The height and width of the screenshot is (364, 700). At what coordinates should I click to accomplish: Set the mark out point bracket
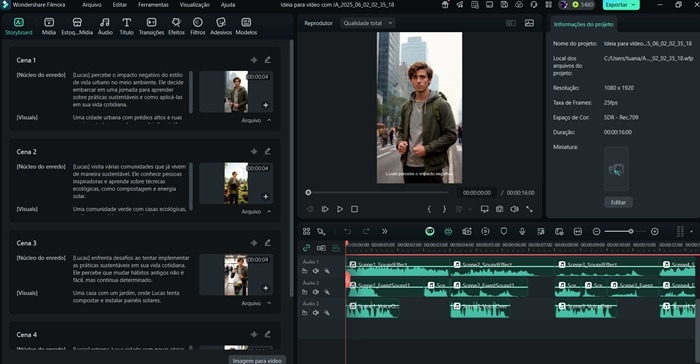(x=444, y=209)
